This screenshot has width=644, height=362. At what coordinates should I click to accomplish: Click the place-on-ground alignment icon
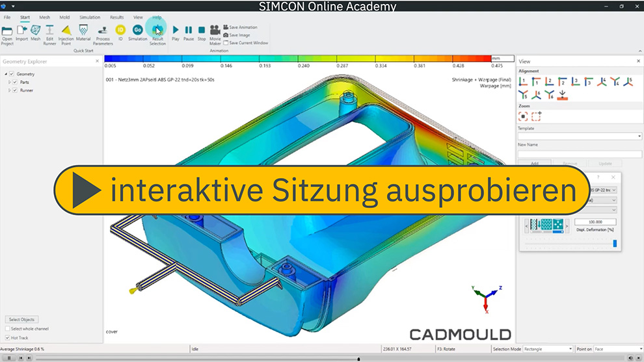(x=562, y=96)
